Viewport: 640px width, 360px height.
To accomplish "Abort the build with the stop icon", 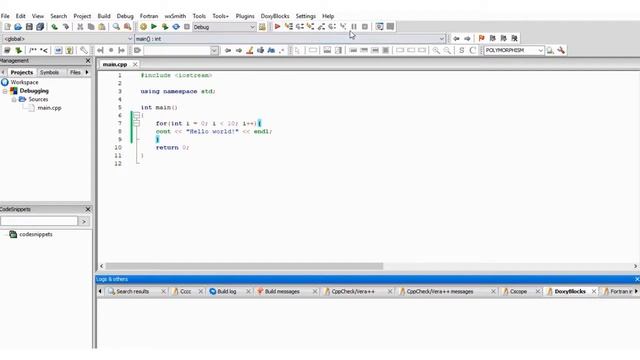I will 187,27.
